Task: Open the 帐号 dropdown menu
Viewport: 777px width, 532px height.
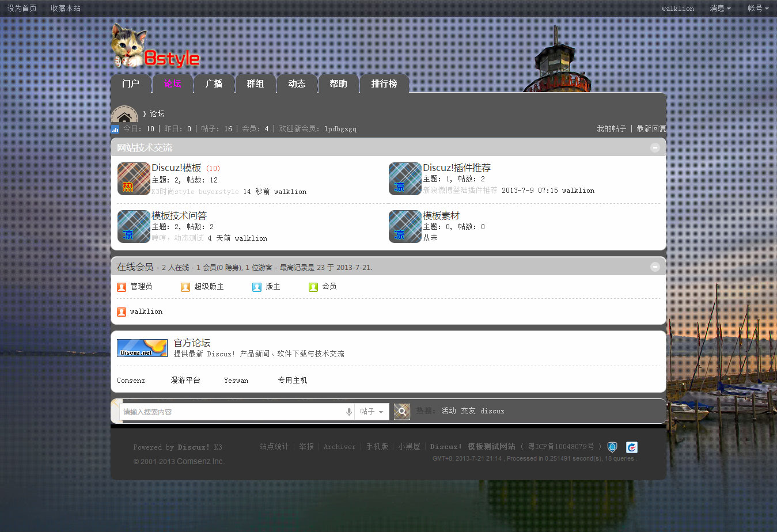Action: point(758,9)
